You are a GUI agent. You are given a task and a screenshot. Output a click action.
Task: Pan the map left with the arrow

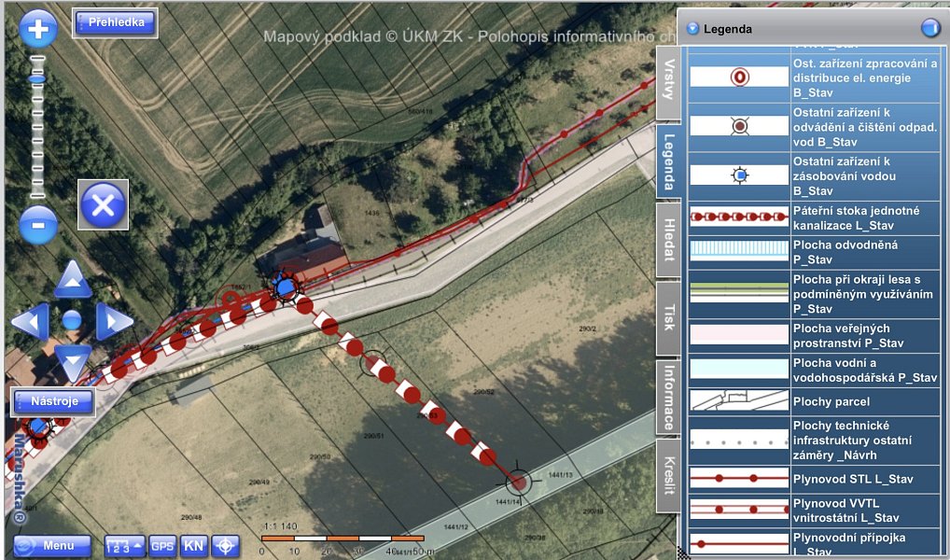pos(30,321)
